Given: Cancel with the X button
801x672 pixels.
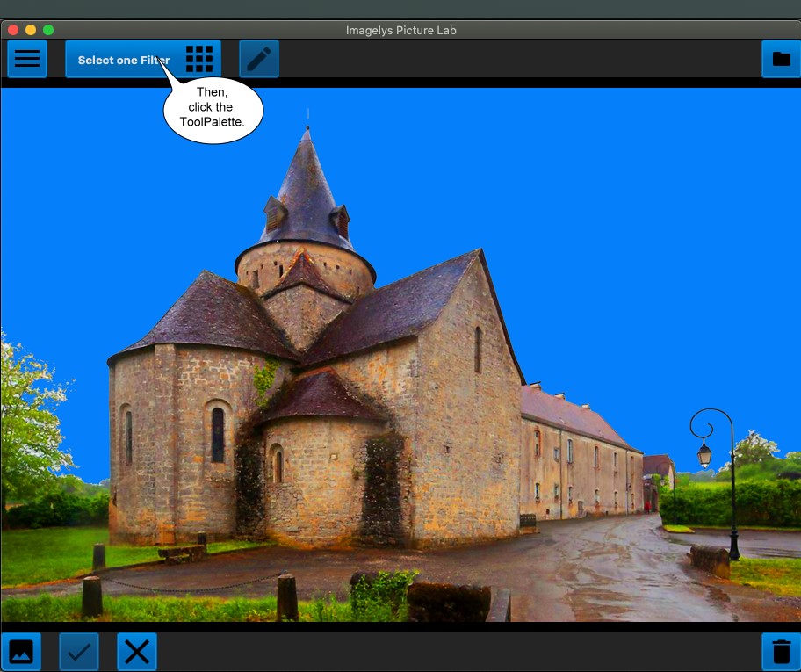Looking at the screenshot, I should click(137, 652).
